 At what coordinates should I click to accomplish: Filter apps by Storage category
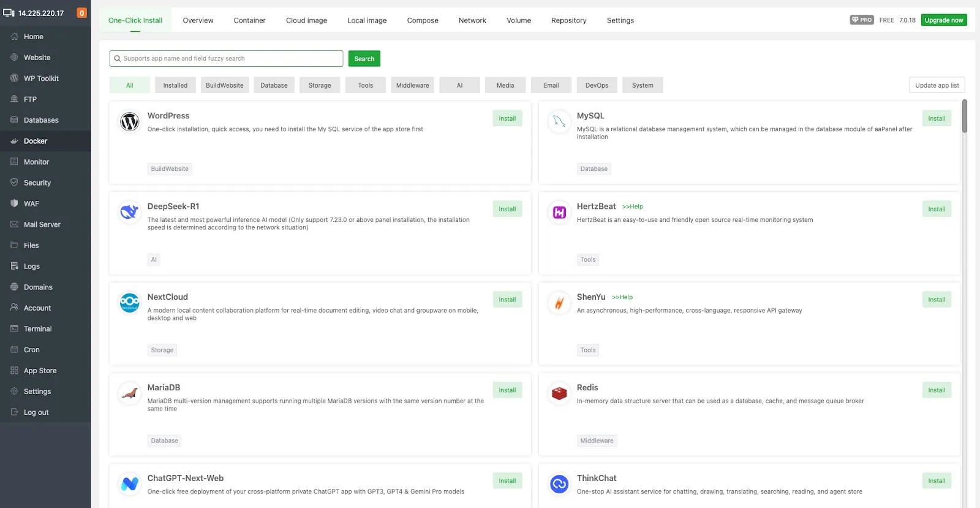point(320,85)
